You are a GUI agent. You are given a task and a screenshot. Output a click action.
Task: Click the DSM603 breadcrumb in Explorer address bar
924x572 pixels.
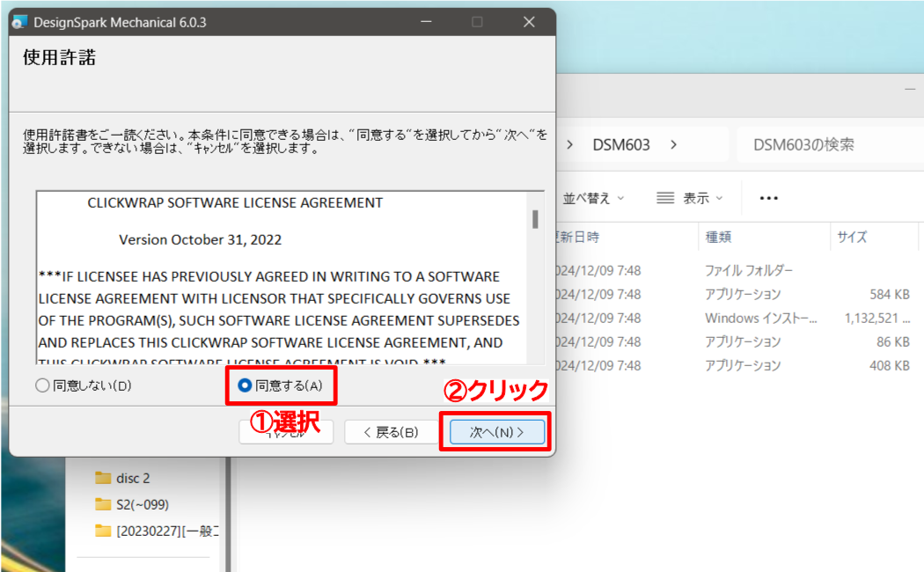[621, 145]
